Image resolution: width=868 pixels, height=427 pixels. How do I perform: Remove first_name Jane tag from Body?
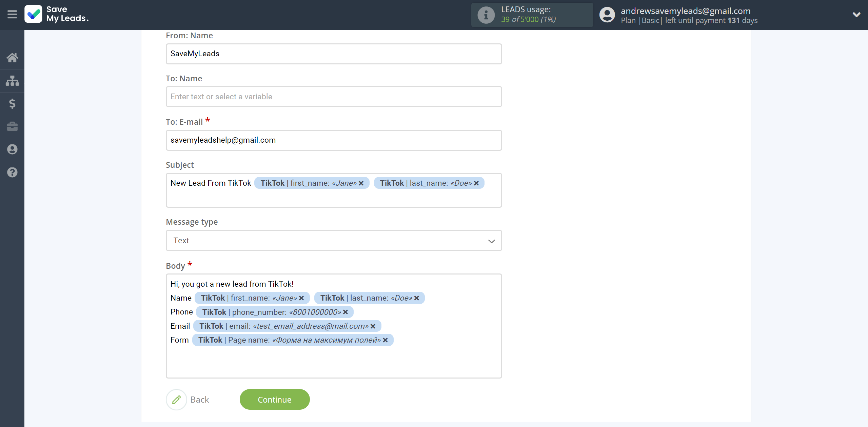tap(301, 298)
